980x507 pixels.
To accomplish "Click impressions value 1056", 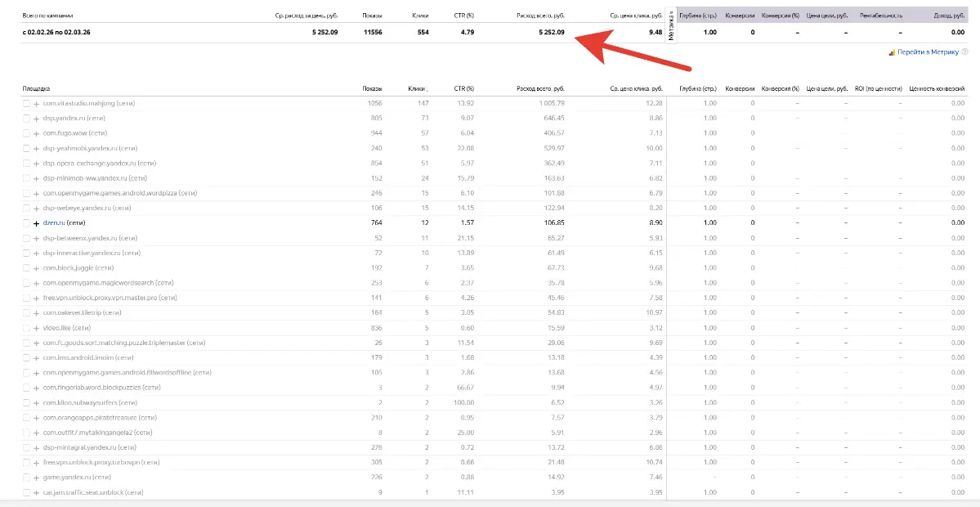I will pos(375,103).
